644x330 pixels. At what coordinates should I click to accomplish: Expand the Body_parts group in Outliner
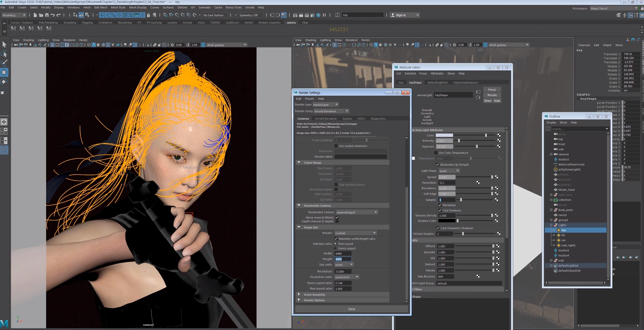pos(551,210)
